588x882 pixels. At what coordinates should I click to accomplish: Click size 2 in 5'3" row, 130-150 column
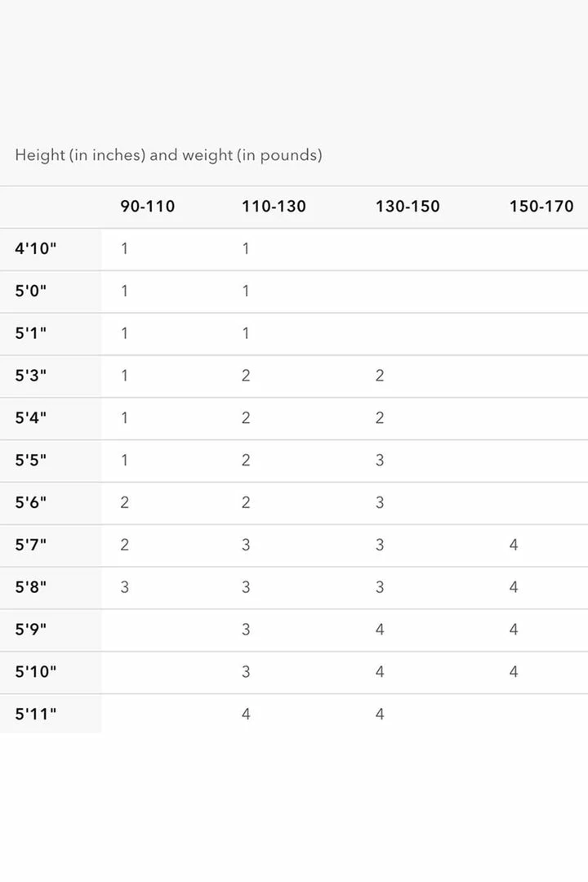380,376
